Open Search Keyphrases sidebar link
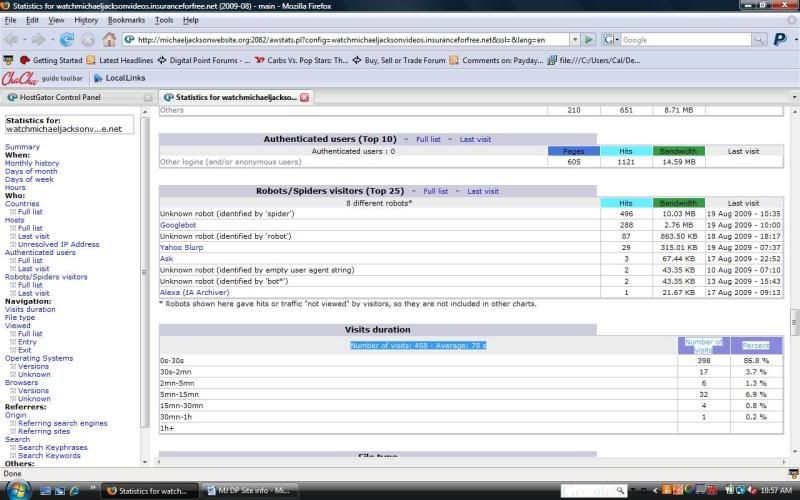The image size is (800, 500). (x=53, y=447)
